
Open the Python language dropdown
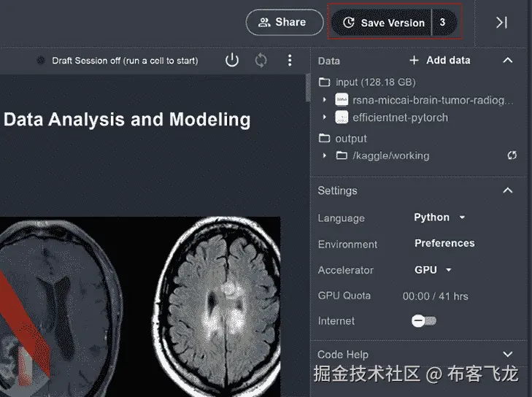tap(439, 217)
